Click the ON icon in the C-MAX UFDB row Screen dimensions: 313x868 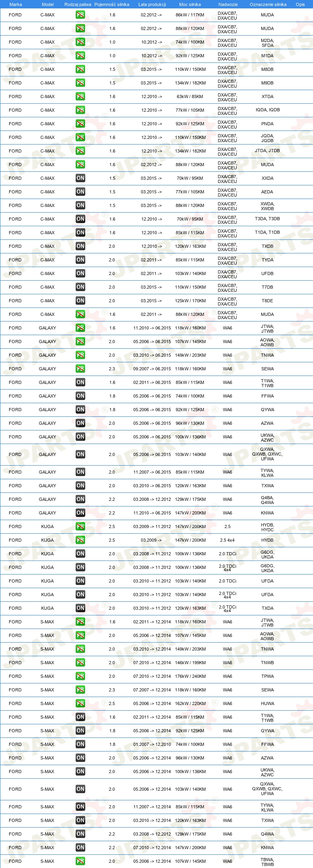point(80,273)
